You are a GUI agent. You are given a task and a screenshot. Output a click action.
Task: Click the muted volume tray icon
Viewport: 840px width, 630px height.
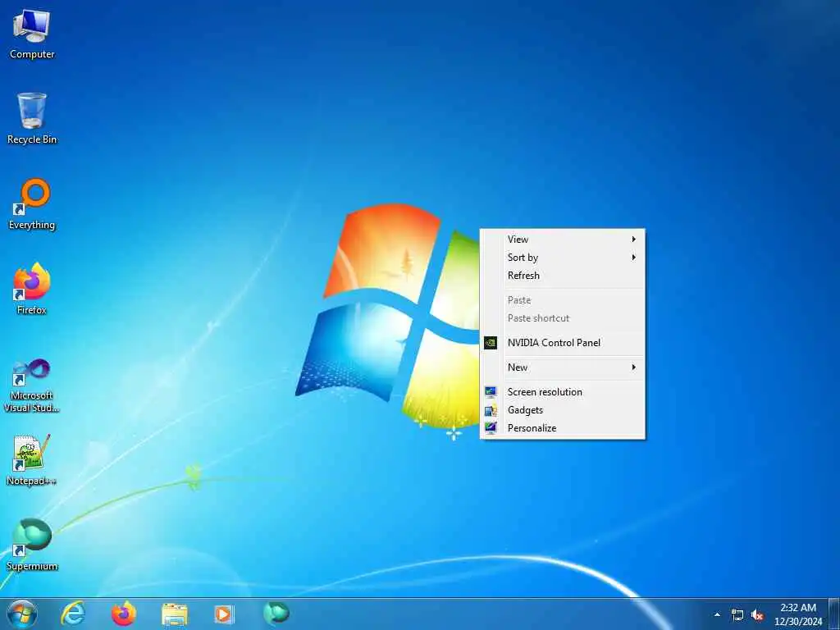[757, 615]
